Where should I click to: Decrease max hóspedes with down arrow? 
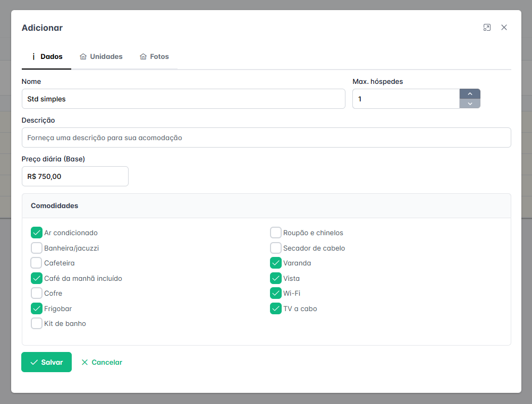(x=470, y=104)
